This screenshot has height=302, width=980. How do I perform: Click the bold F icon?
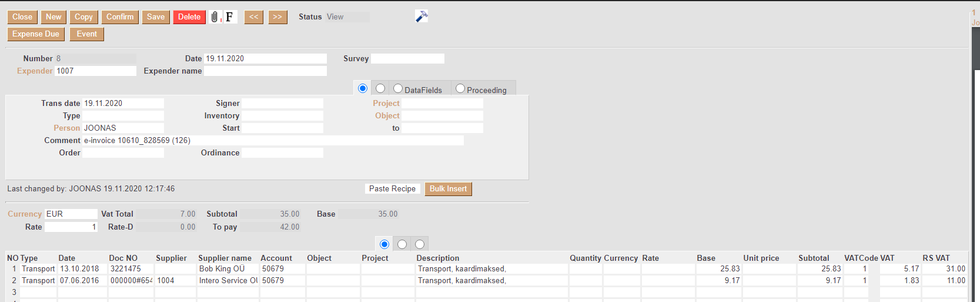(229, 17)
